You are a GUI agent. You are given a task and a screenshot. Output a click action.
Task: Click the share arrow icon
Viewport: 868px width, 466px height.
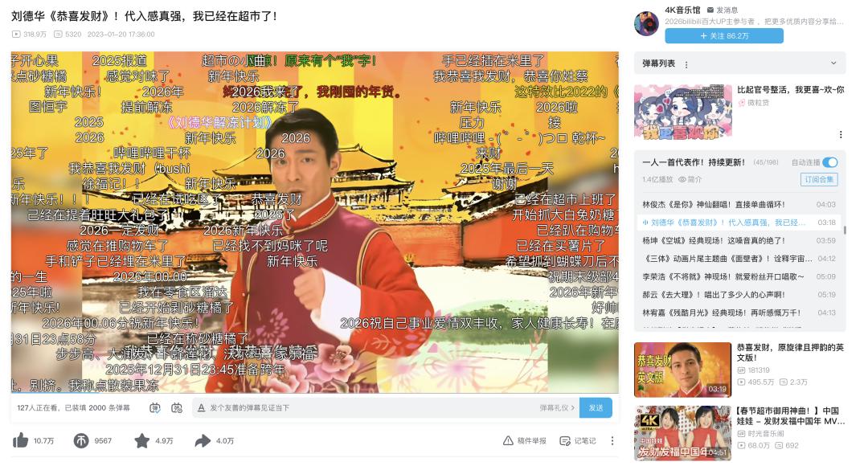pyautogui.click(x=203, y=440)
